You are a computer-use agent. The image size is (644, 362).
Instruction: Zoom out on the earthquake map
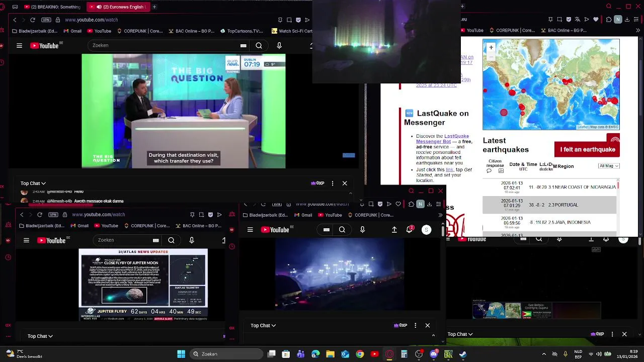[491, 57]
